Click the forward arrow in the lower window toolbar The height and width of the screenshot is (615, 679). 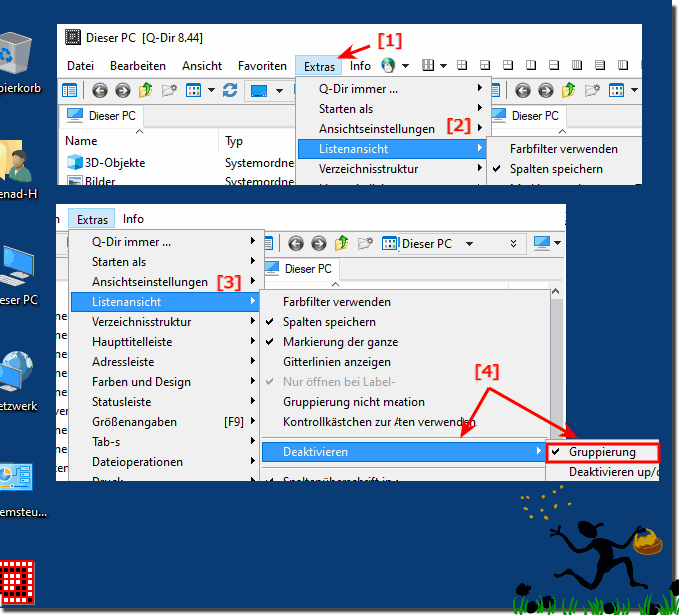pos(319,243)
